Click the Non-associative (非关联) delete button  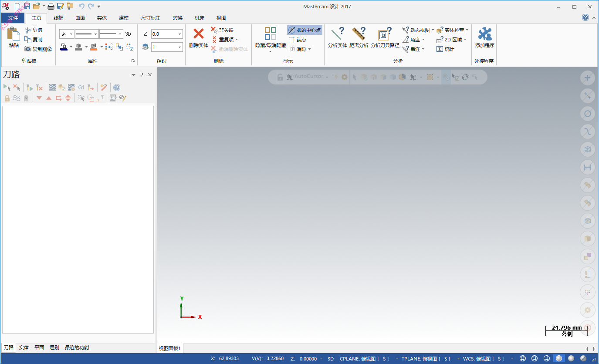pyautogui.click(x=222, y=30)
